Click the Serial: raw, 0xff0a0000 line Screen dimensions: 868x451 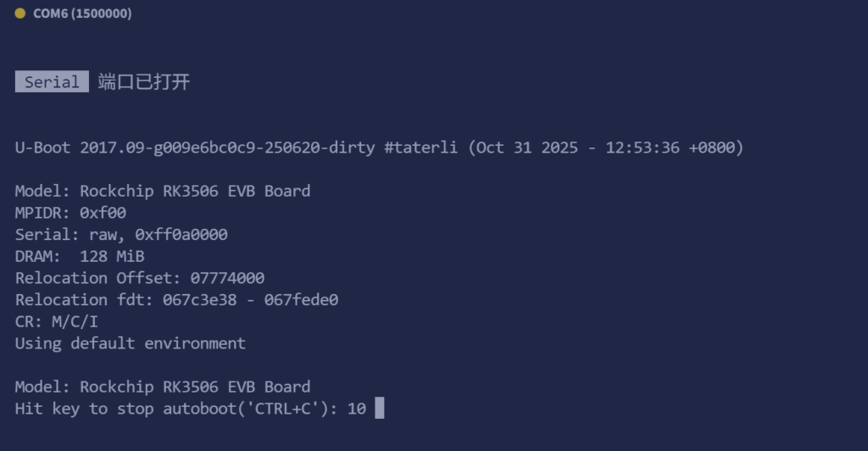click(x=121, y=235)
